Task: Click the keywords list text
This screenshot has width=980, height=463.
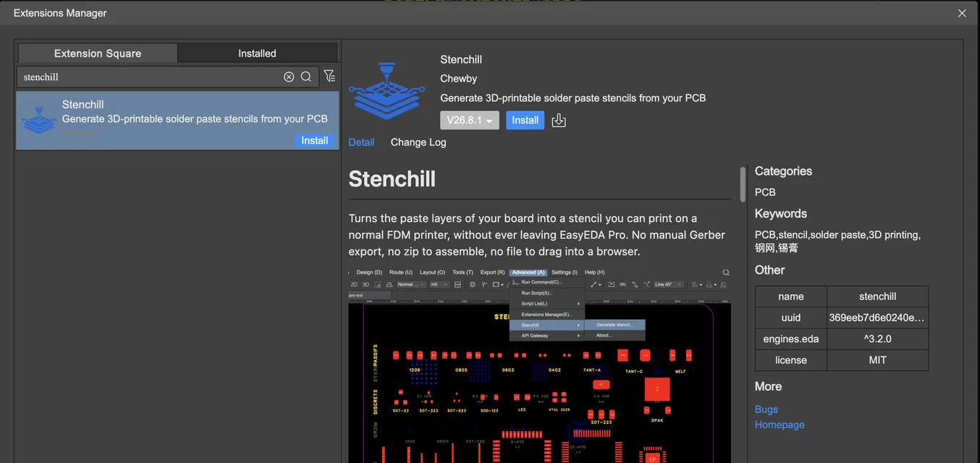Action: tap(837, 241)
